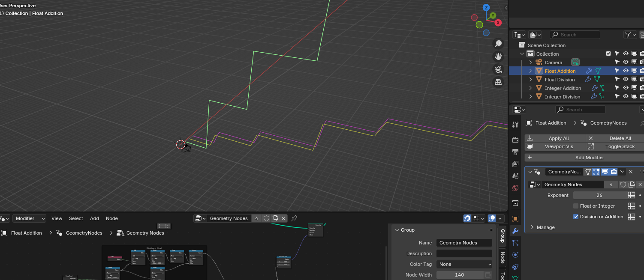
Task: Open the Output properties printer tab
Action: click(x=515, y=152)
